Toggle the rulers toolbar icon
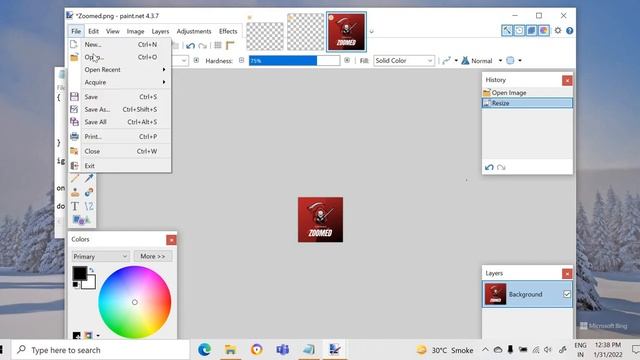This screenshot has height=360, width=640. point(230,45)
